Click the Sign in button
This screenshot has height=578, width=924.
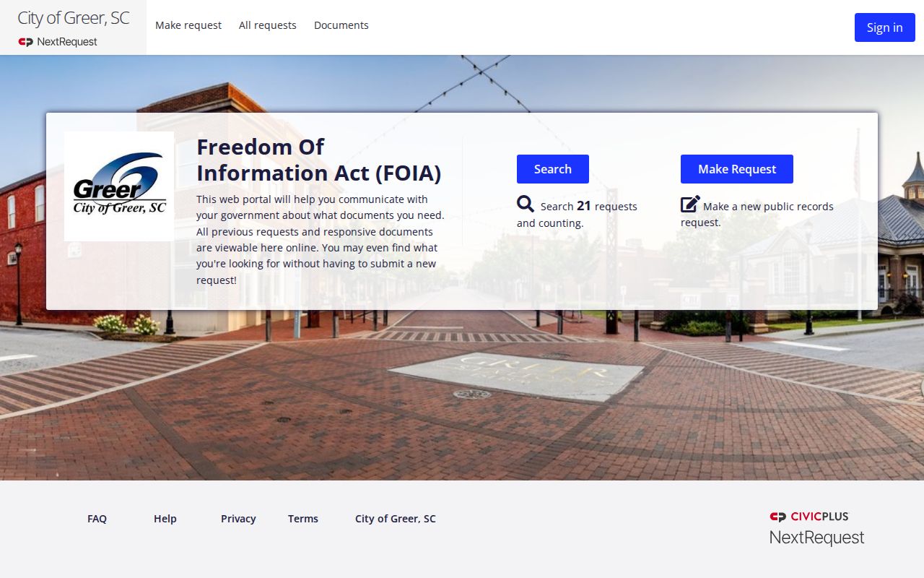[x=885, y=27]
